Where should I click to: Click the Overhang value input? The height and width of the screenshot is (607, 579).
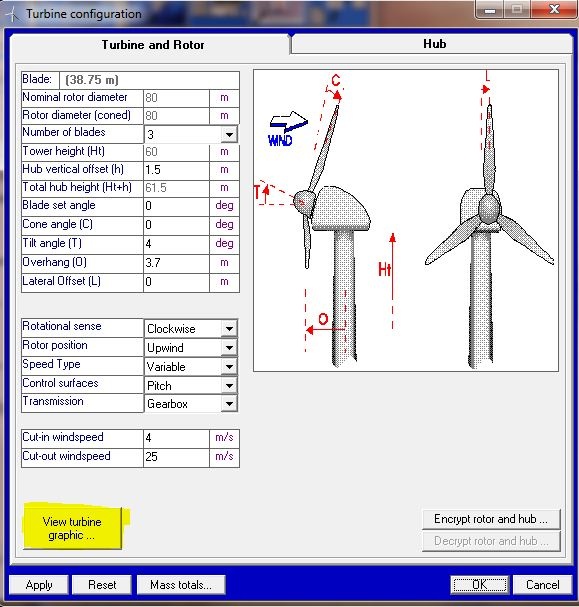pos(176,263)
